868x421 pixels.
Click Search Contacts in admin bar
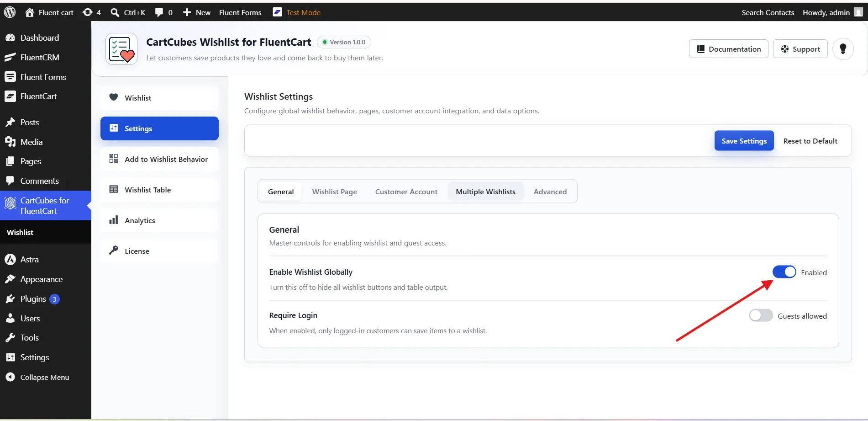(768, 12)
